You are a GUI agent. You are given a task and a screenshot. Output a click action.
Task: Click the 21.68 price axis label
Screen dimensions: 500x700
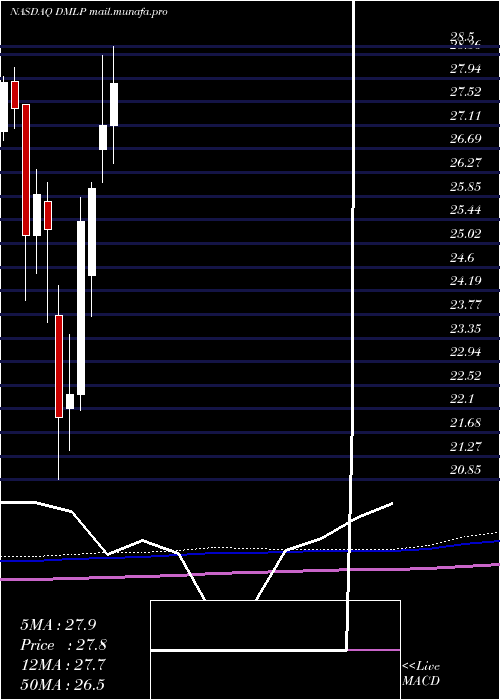[x=465, y=422]
